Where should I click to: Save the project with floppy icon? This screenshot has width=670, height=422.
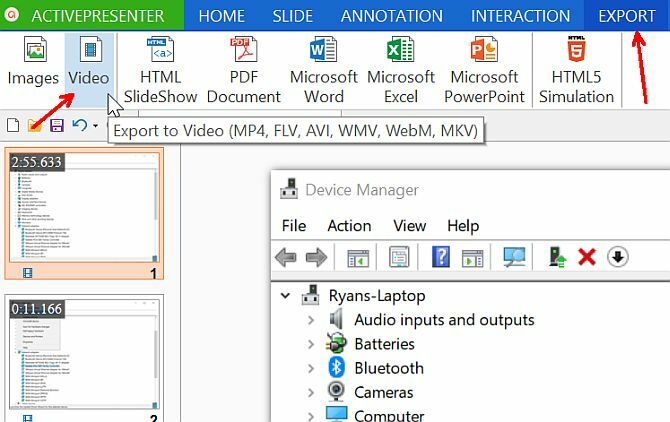coord(57,125)
